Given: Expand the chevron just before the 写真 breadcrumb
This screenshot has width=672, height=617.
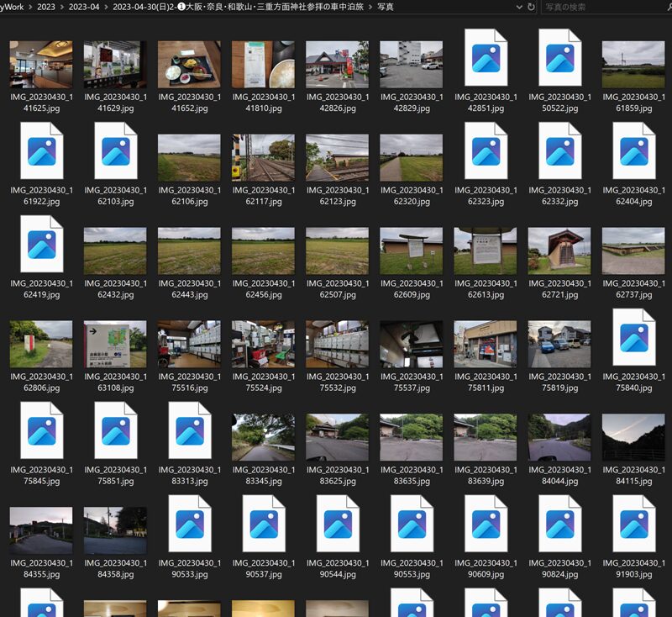Looking at the screenshot, I should point(370,7).
